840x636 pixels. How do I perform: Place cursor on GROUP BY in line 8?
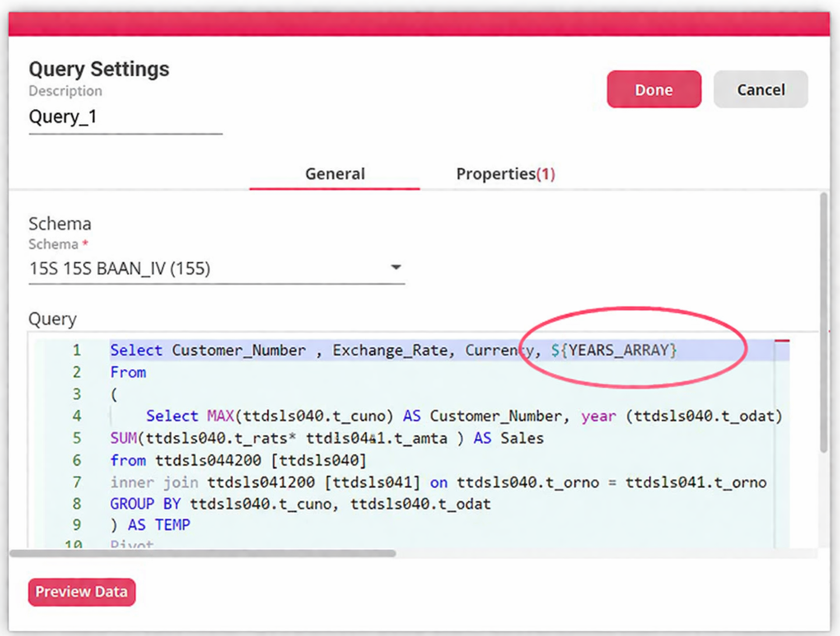tap(145, 504)
